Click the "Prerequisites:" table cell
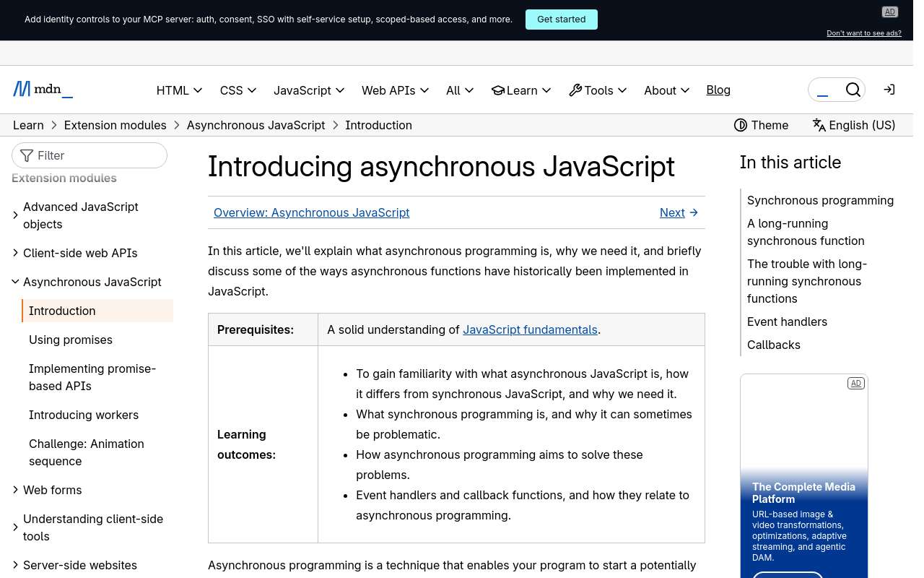 [x=263, y=329]
